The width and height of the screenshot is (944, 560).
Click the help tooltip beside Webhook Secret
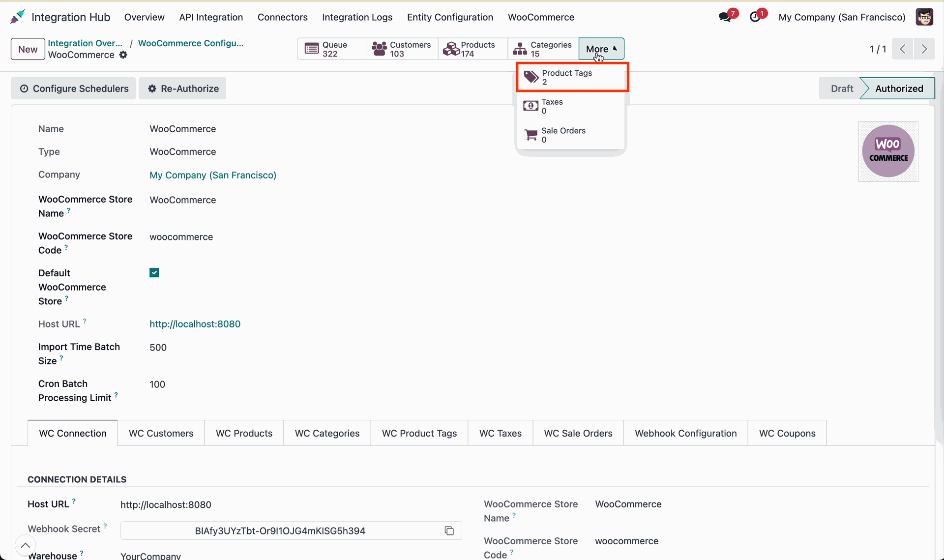(x=105, y=526)
